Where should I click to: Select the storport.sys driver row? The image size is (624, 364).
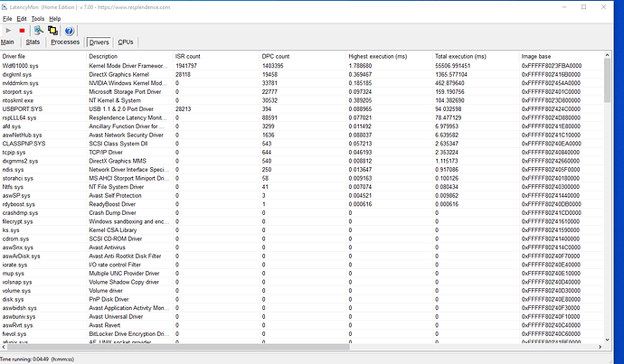[x=302, y=92]
